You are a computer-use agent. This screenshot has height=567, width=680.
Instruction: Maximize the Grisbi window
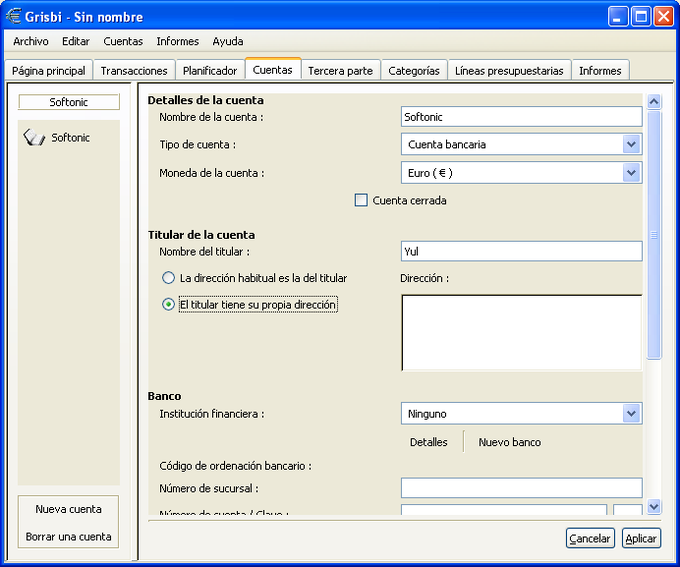coord(641,17)
